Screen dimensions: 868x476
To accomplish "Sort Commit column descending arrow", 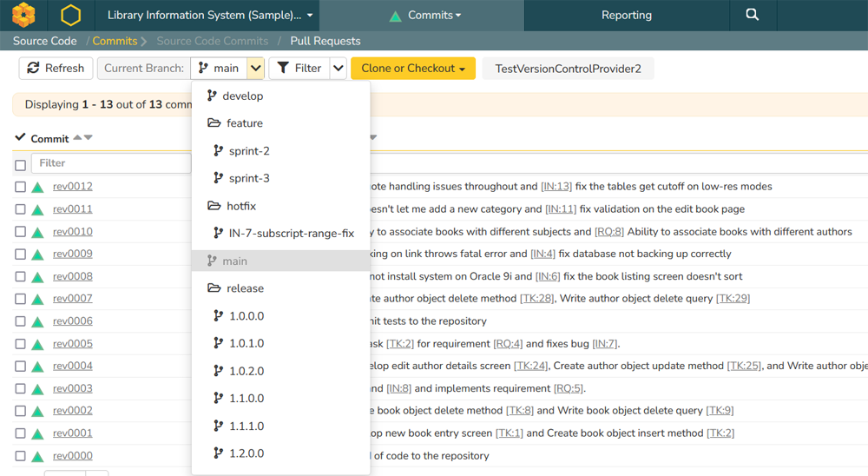I will [88, 138].
